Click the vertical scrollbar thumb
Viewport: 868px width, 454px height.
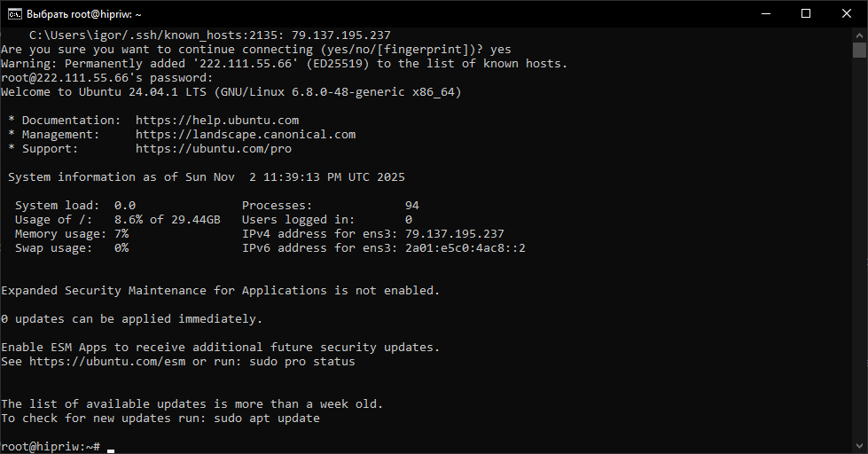860,51
